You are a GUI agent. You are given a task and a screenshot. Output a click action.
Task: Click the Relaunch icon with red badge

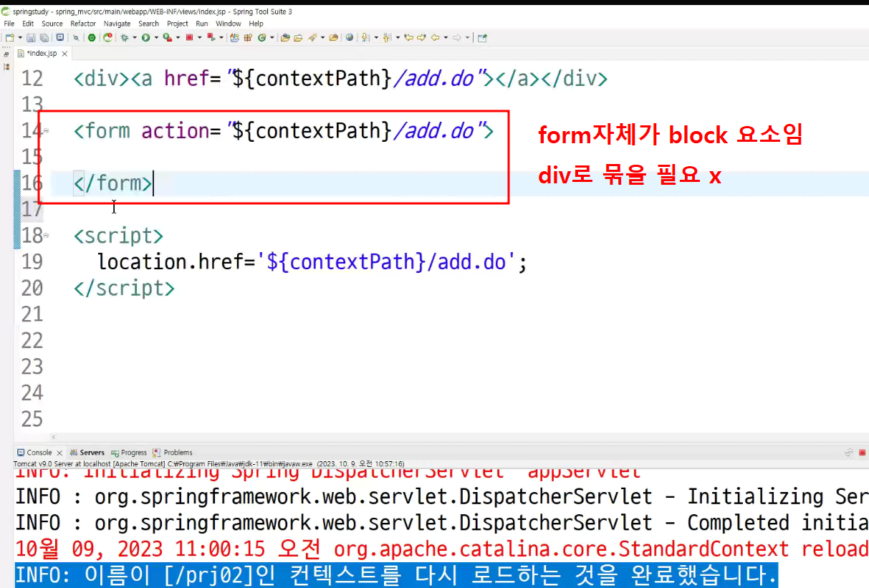point(108,37)
